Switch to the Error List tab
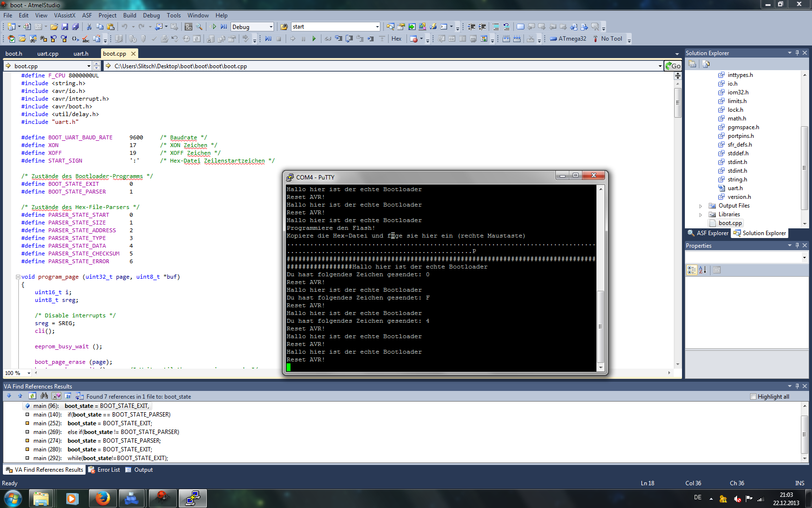812x508 pixels. coord(104,470)
